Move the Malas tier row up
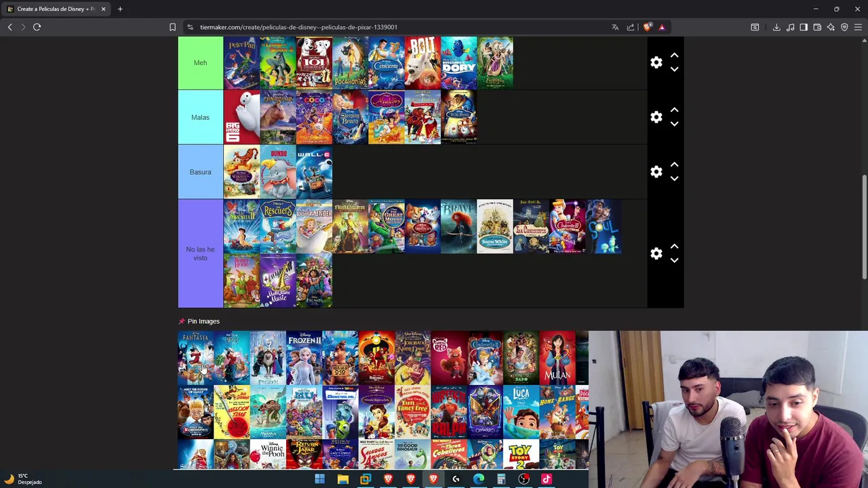Screen dimensions: 868x488 674,110
